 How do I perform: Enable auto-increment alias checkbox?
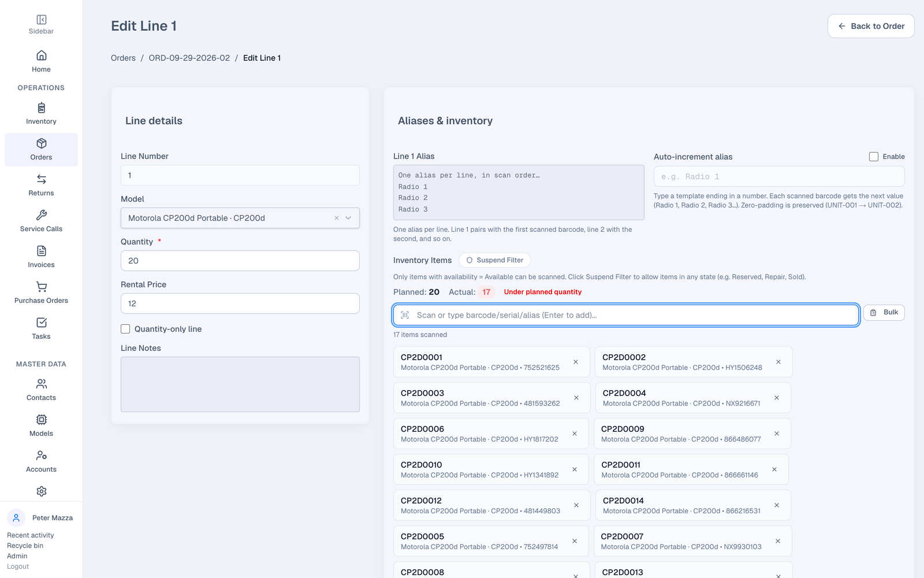pyautogui.click(x=874, y=157)
